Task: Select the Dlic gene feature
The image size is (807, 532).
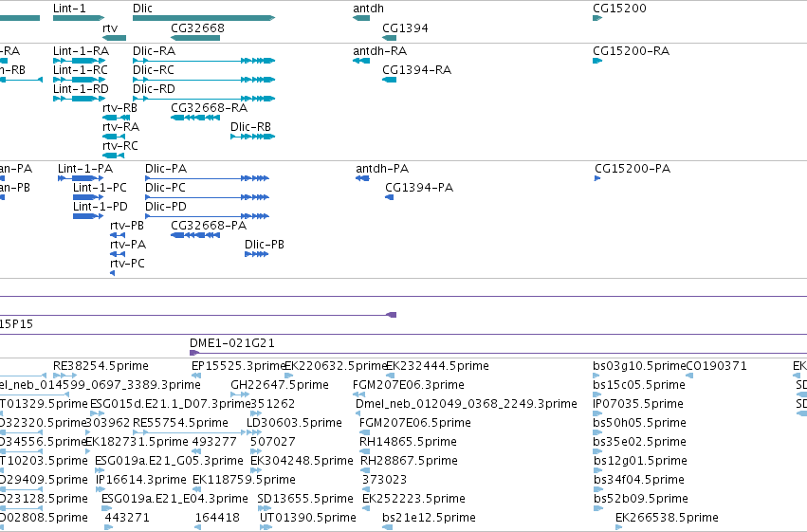Action: coord(204,18)
